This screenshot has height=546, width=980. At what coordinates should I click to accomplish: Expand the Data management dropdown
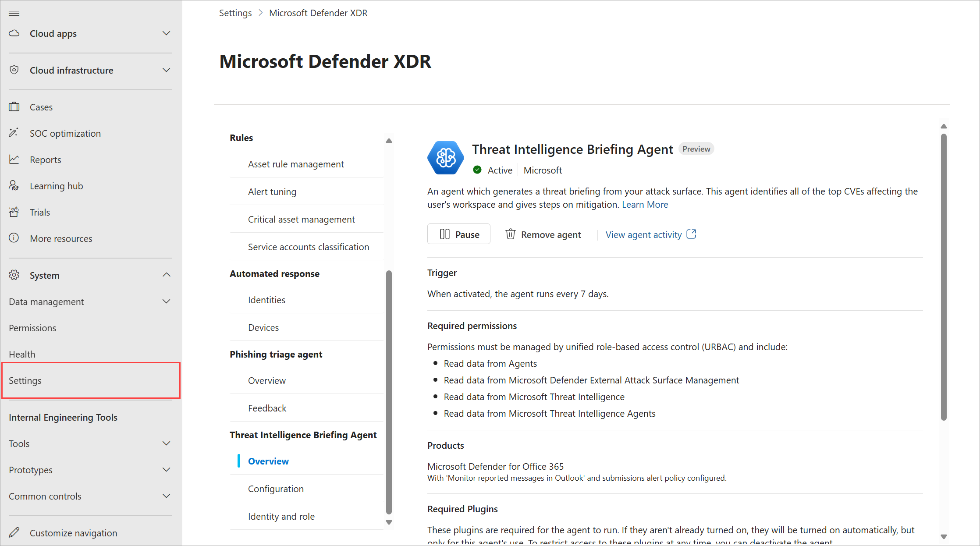[x=166, y=301]
